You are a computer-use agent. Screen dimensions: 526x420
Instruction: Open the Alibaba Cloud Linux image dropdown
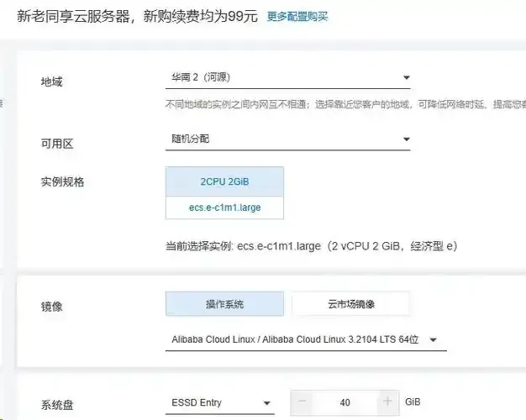click(306, 339)
